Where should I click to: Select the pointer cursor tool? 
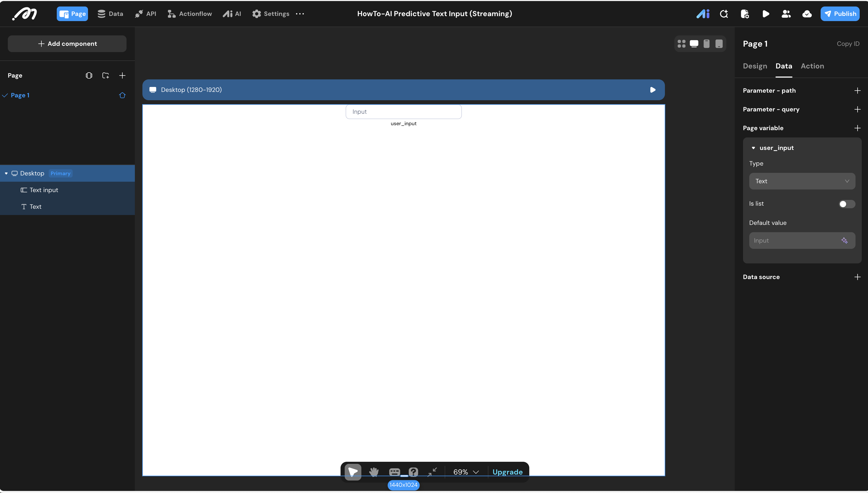click(353, 472)
